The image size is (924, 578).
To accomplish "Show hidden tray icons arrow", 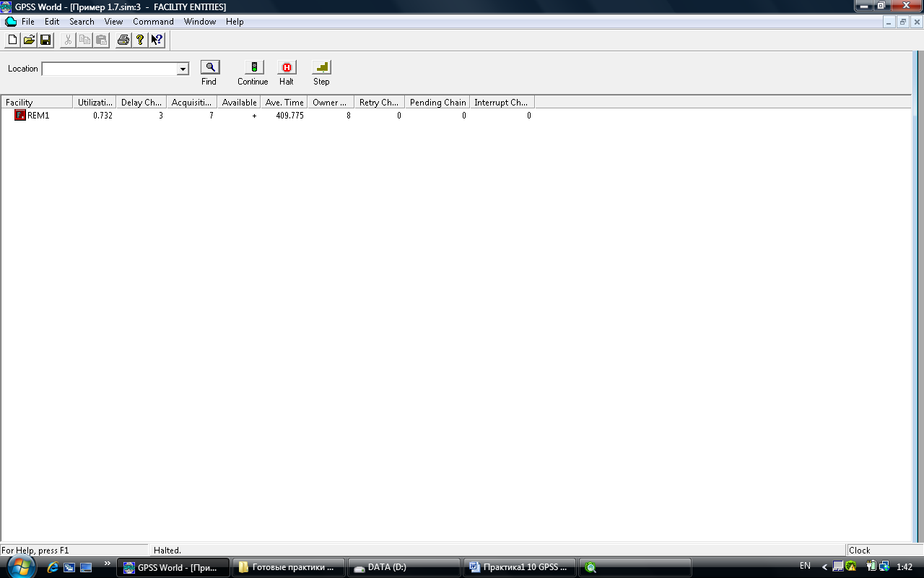I will (x=824, y=567).
